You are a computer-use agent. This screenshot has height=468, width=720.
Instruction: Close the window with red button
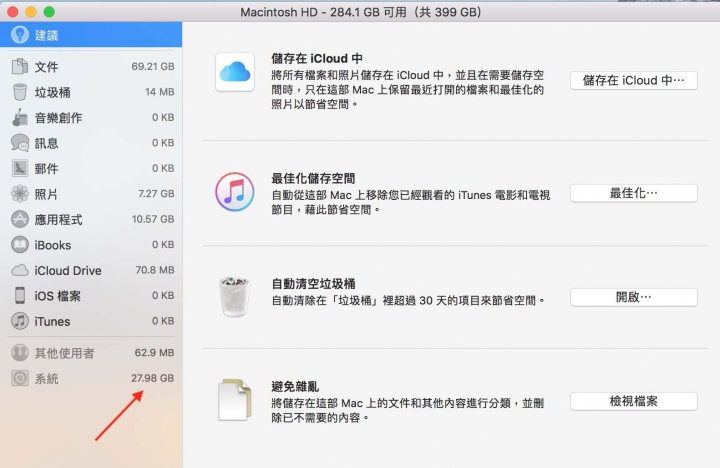coord(12,11)
